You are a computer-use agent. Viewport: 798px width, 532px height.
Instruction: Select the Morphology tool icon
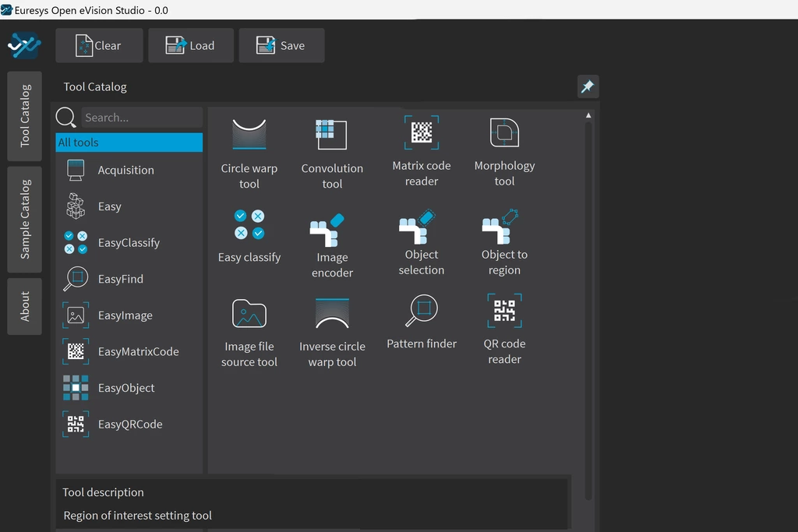(504, 132)
